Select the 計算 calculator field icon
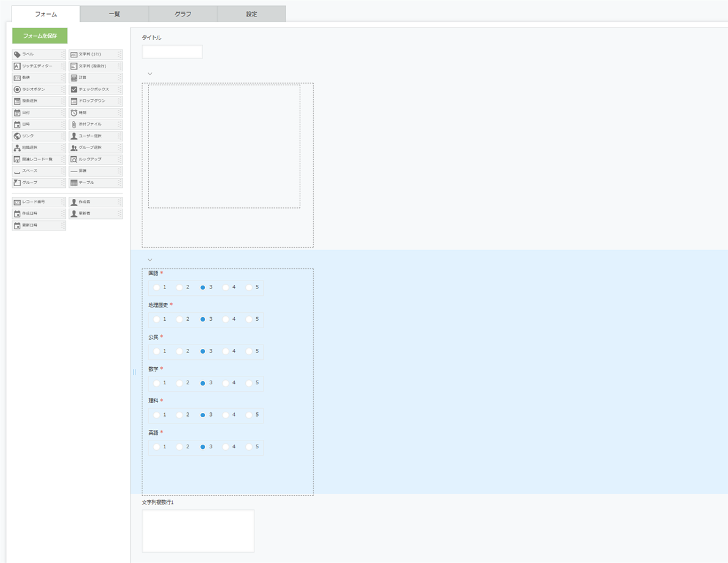This screenshot has width=728, height=563. pos(74,77)
